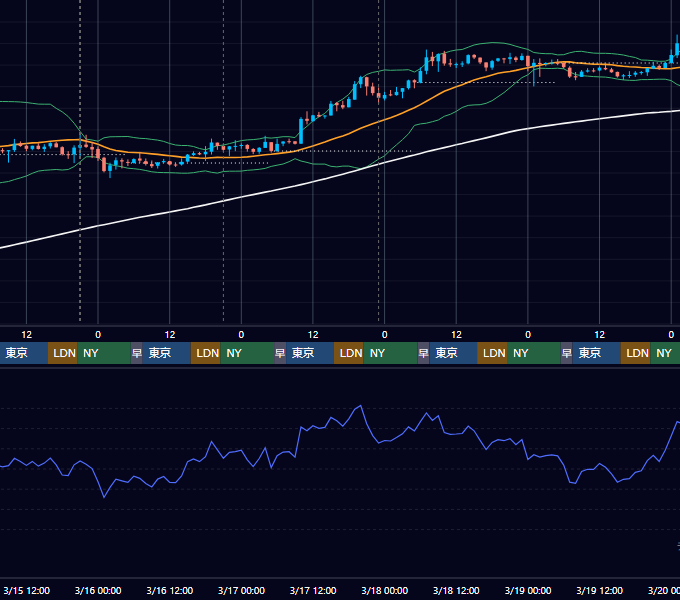Click the NY session block spanning 3/19 00:00
The height and width of the screenshot is (600, 680).
[x=534, y=353]
